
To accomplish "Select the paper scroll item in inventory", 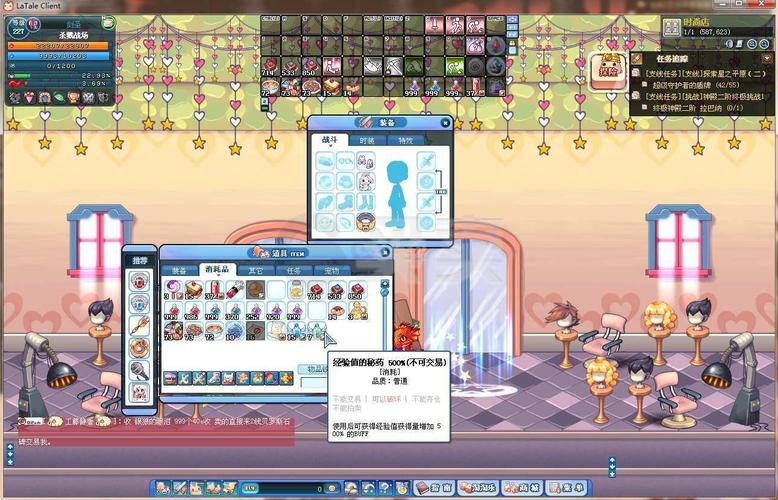I will (x=276, y=330).
